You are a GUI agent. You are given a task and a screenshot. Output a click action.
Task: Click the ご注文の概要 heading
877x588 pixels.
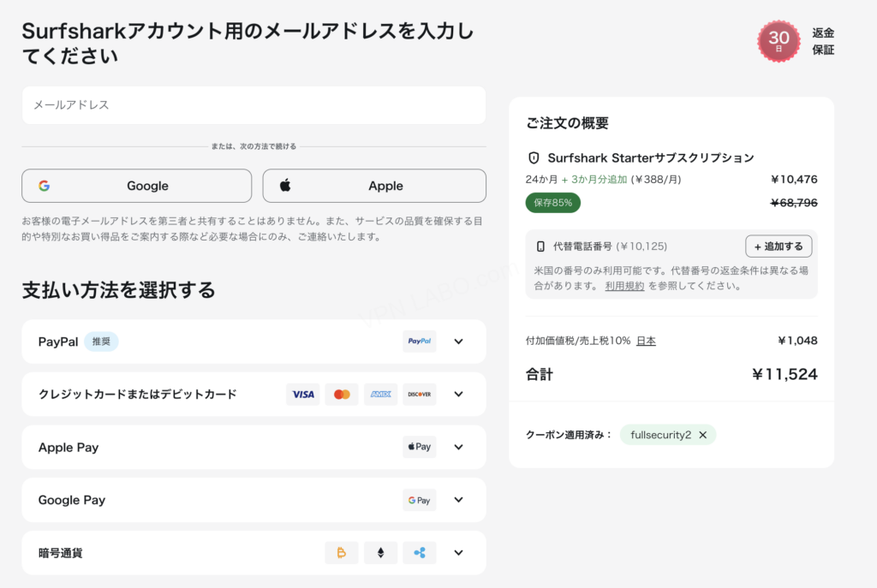tap(567, 123)
